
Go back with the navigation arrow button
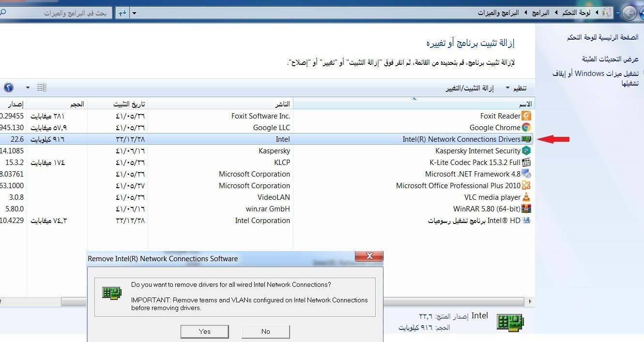tap(629, 13)
